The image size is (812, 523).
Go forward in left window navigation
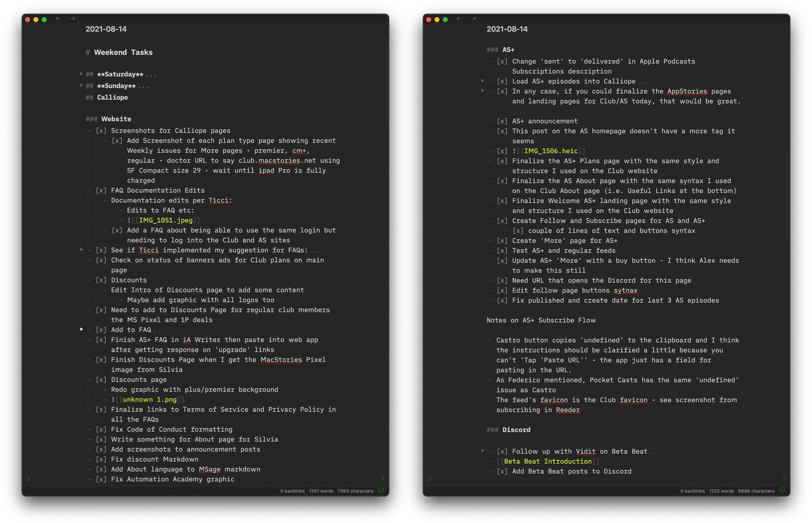click(x=73, y=19)
